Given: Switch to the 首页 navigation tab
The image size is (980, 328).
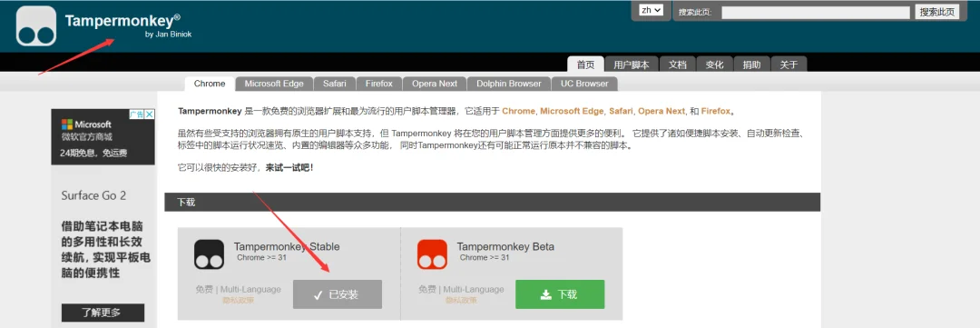Looking at the screenshot, I should click(x=585, y=65).
